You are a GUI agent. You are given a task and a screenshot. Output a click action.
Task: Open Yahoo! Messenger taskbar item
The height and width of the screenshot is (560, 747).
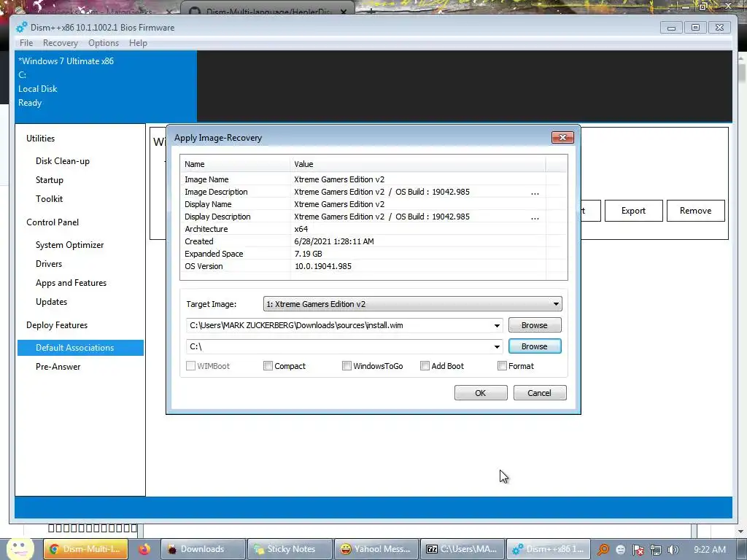click(377, 549)
